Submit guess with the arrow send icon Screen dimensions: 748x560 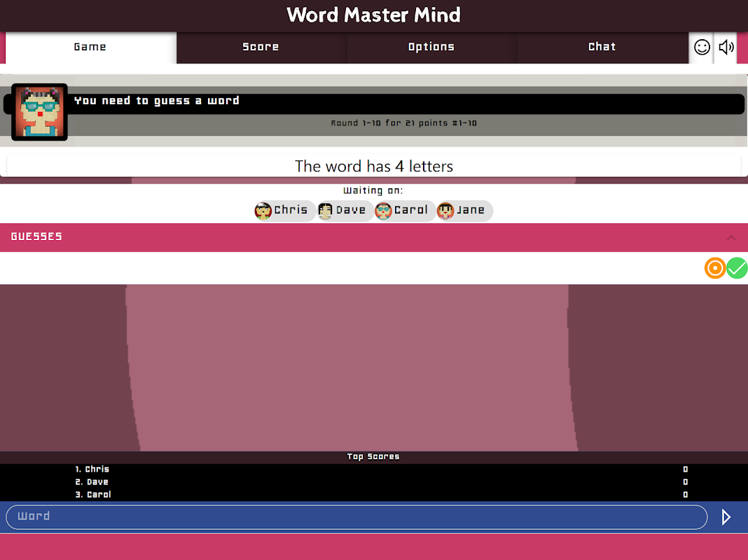(726, 517)
